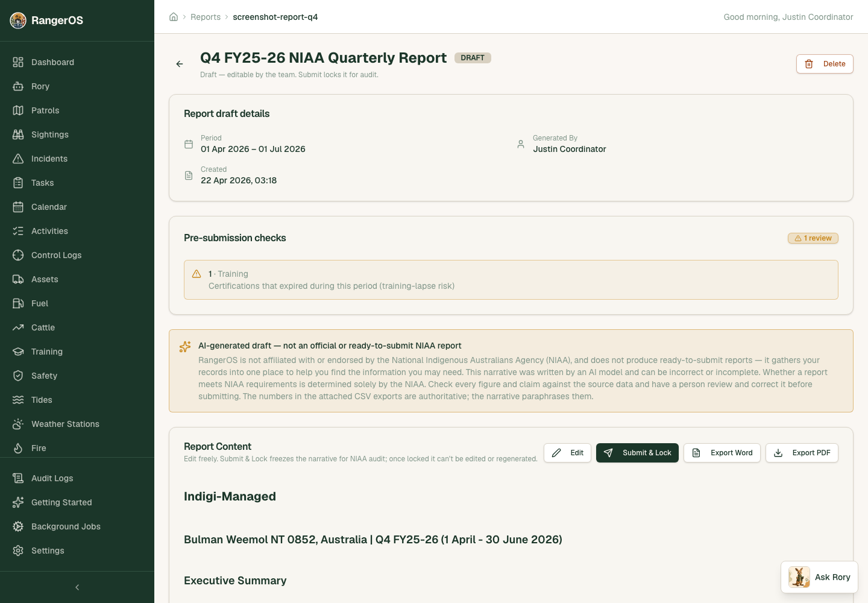Click the Tasks clipboard icon
The width and height of the screenshot is (868, 603).
tap(18, 183)
